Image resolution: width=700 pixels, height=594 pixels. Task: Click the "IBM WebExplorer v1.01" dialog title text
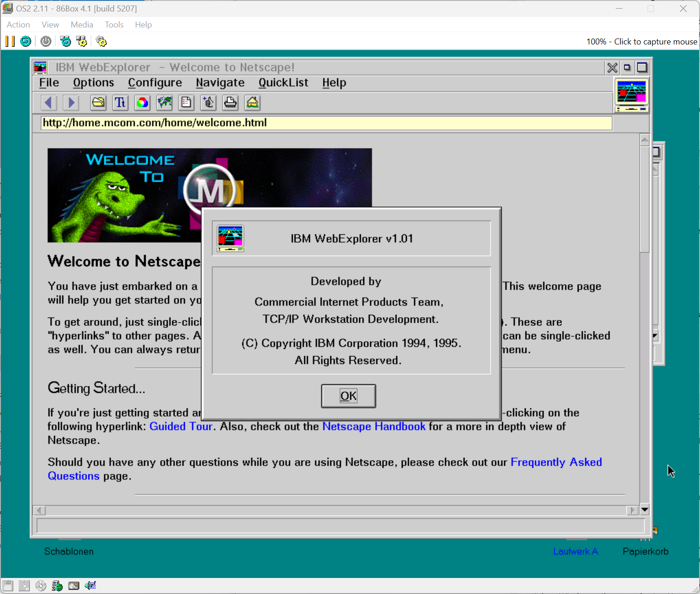tap(352, 239)
